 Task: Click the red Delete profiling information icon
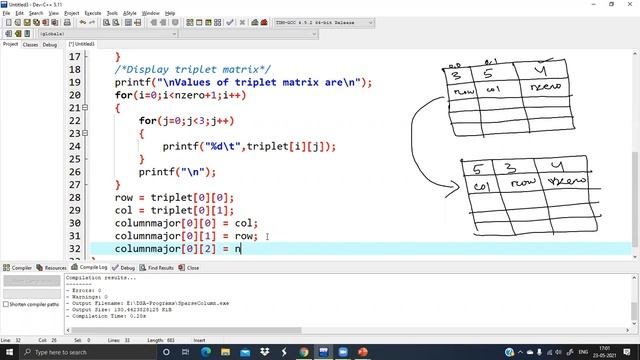click(264, 22)
